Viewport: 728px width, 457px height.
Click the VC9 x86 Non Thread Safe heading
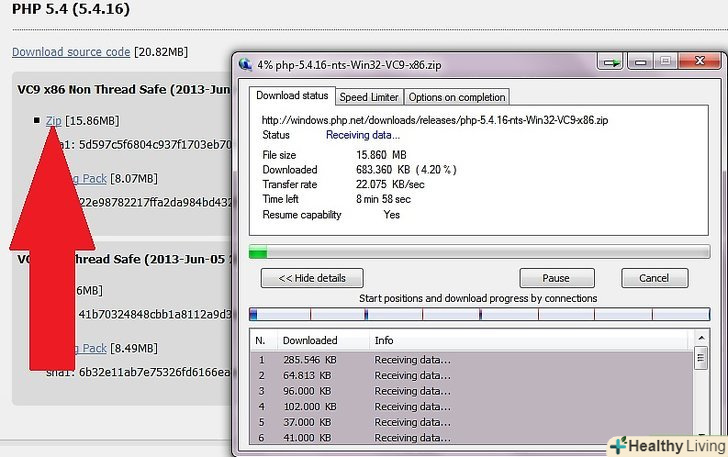124,89
